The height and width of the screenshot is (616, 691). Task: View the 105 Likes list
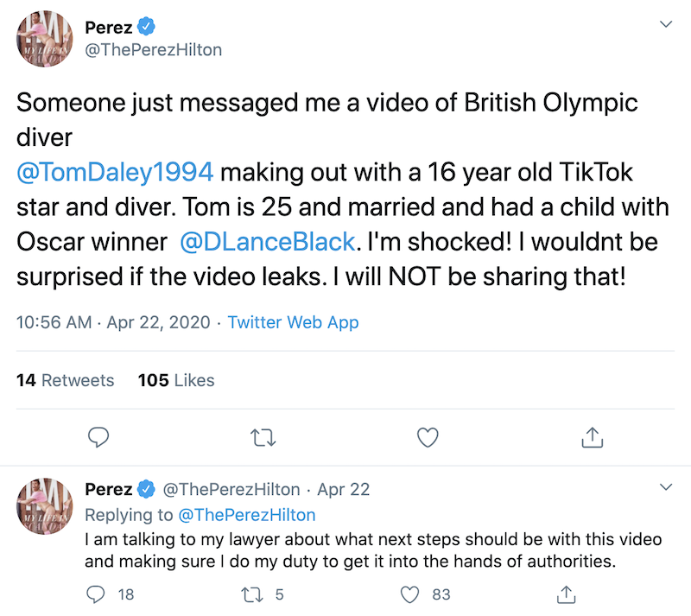pos(176,380)
